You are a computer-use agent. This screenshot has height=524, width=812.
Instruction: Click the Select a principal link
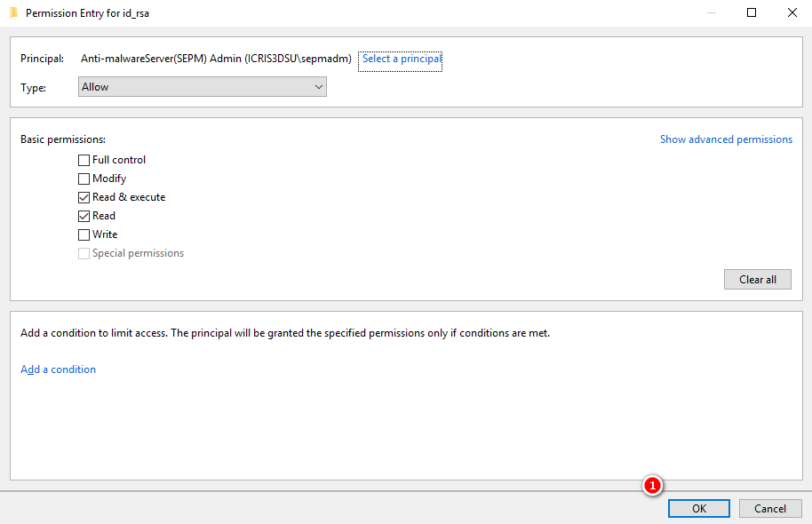coord(402,60)
